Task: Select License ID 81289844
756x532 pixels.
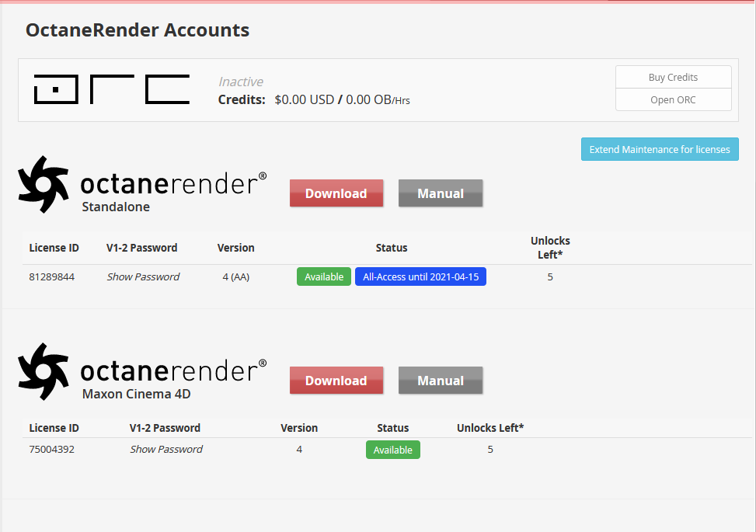Action: pos(51,276)
